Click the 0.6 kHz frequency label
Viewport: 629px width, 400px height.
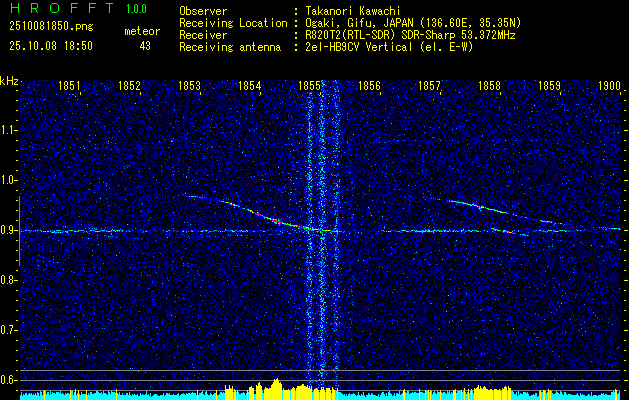coord(8,380)
